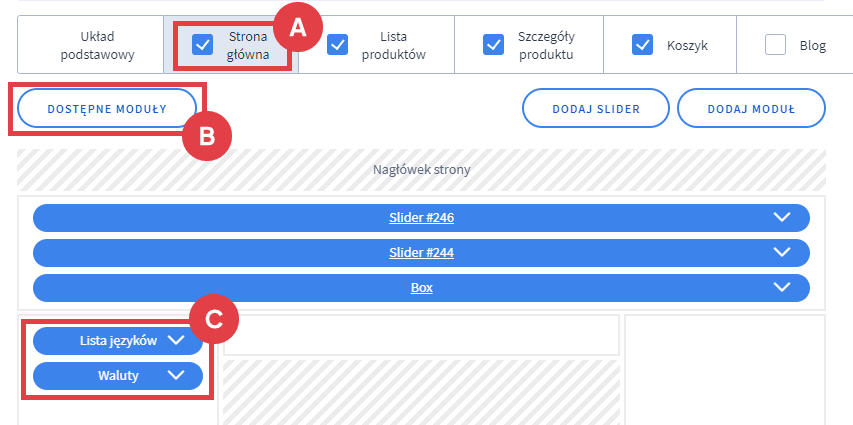Expand the Lista języków module arrow
853x425 pixels.
(177, 340)
